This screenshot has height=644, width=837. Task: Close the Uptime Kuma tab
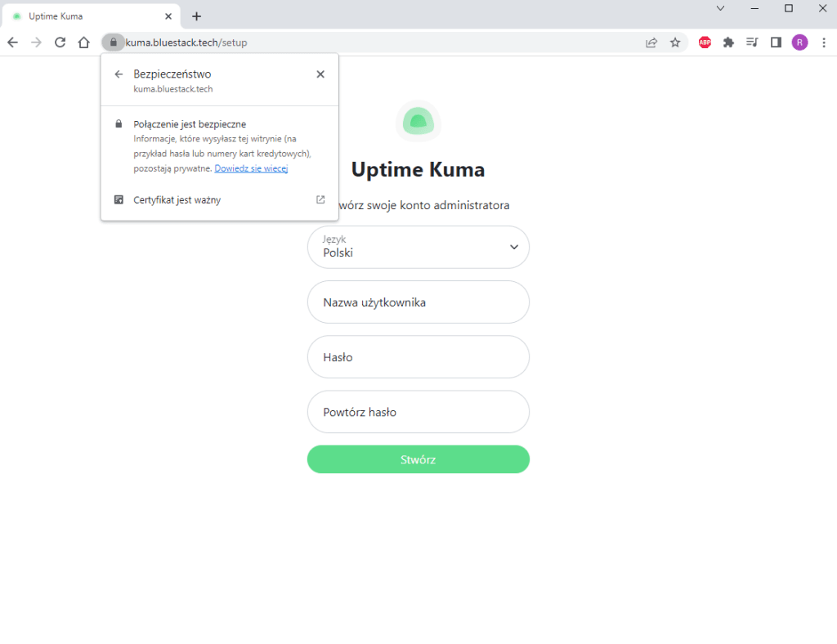point(168,16)
